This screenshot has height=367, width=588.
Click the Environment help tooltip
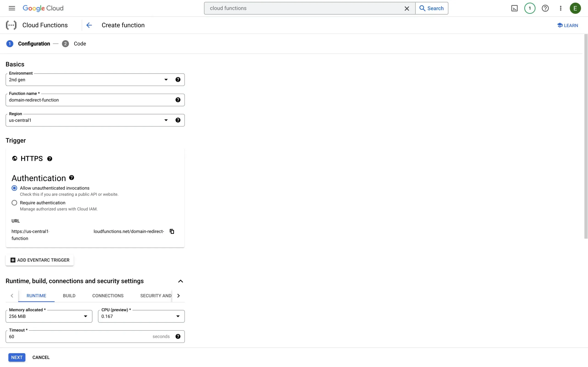(x=178, y=79)
